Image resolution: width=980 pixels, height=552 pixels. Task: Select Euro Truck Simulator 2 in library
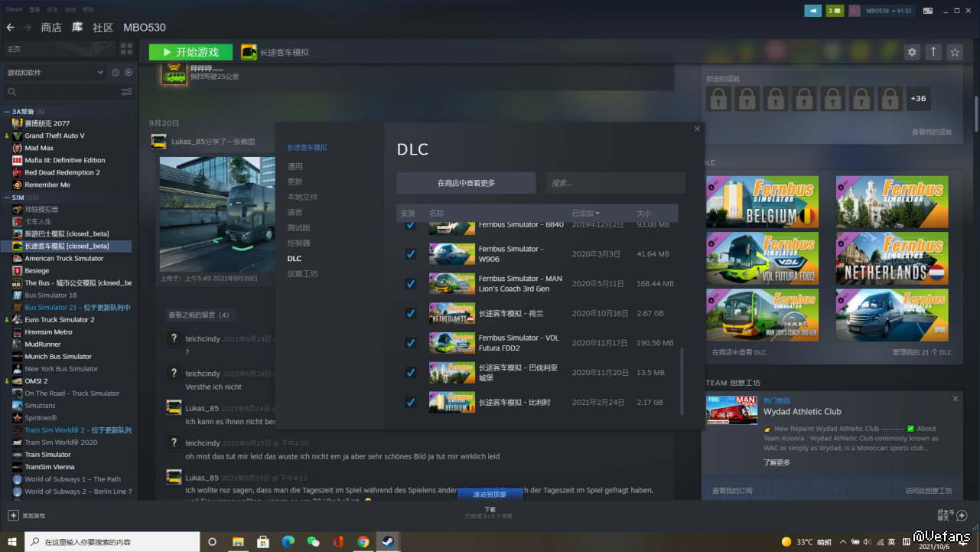[60, 319]
